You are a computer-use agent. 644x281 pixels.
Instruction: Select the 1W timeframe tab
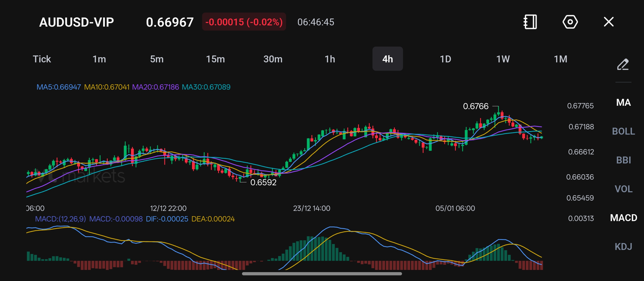click(503, 59)
